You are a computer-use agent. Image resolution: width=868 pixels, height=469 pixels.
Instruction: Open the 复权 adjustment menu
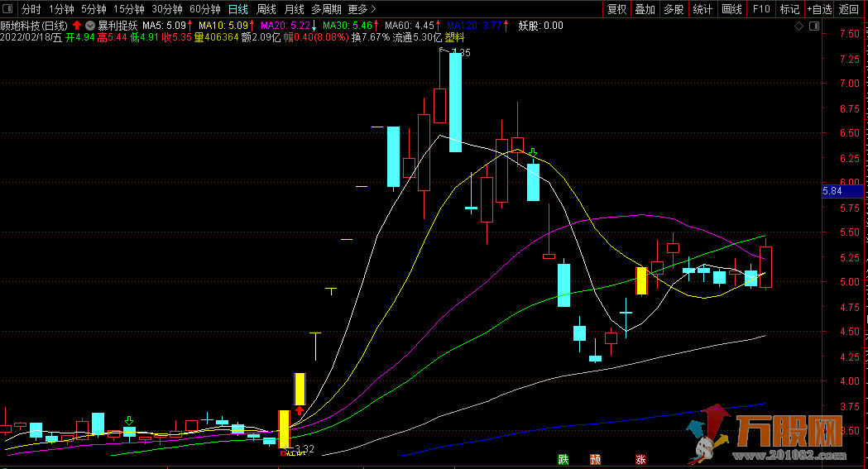coord(616,9)
